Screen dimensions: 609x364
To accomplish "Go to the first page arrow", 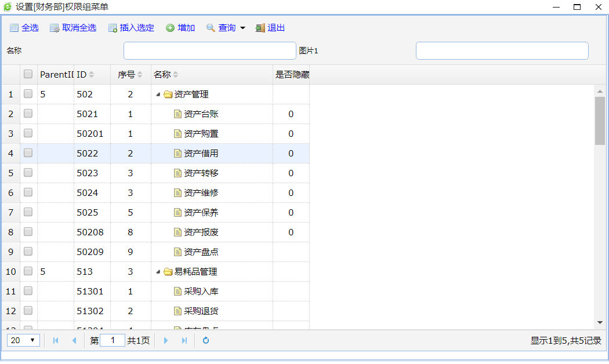I will click(56, 340).
